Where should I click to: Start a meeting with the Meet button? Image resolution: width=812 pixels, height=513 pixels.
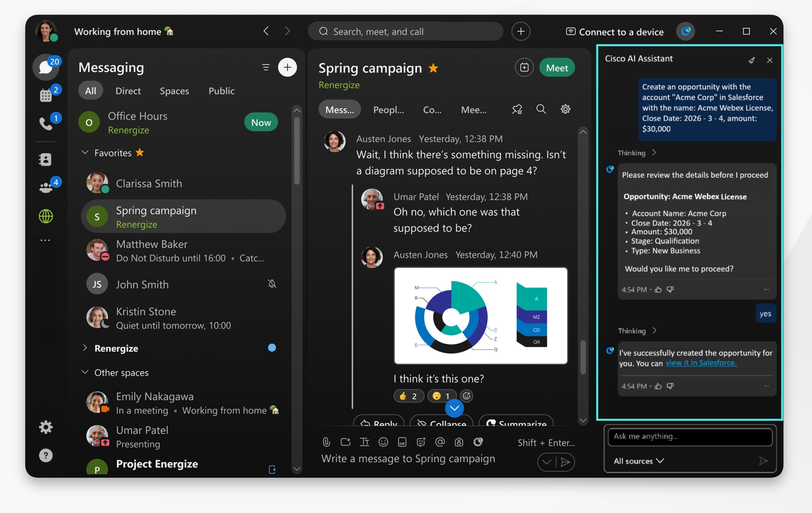(557, 68)
